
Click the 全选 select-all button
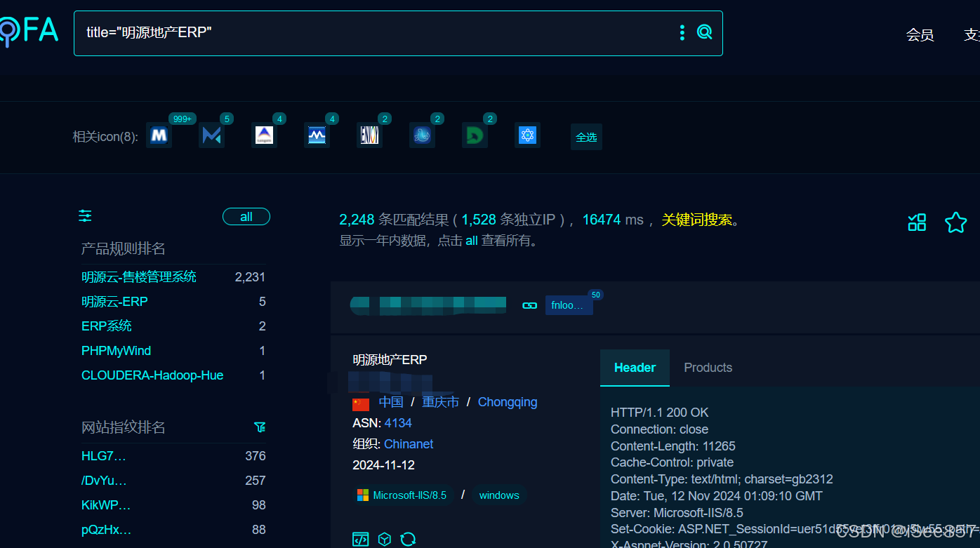coord(586,137)
